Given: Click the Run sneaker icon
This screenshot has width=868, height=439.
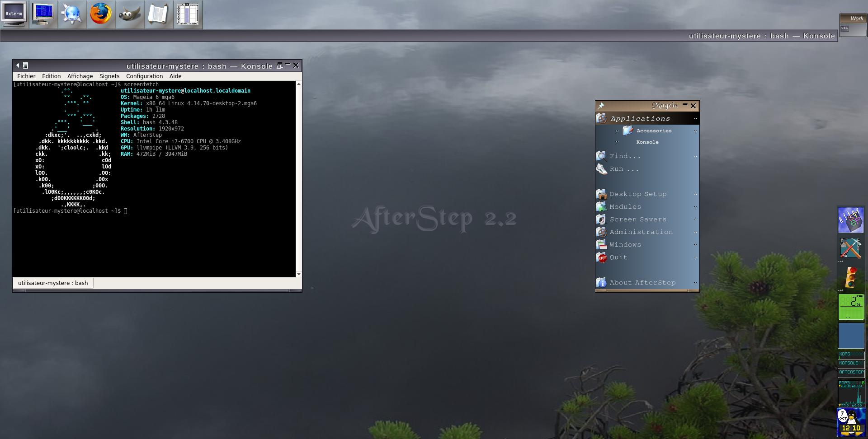Looking at the screenshot, I should click(601, 169).
